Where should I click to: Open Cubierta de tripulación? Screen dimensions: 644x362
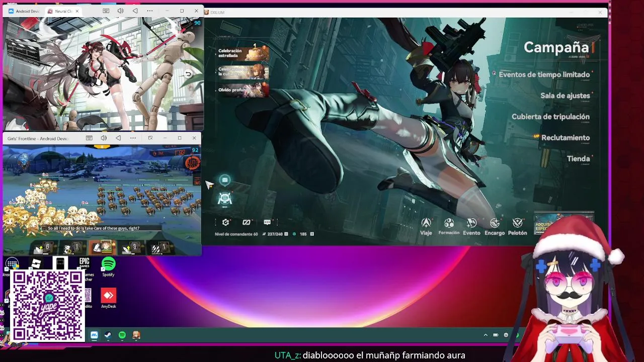550,117
